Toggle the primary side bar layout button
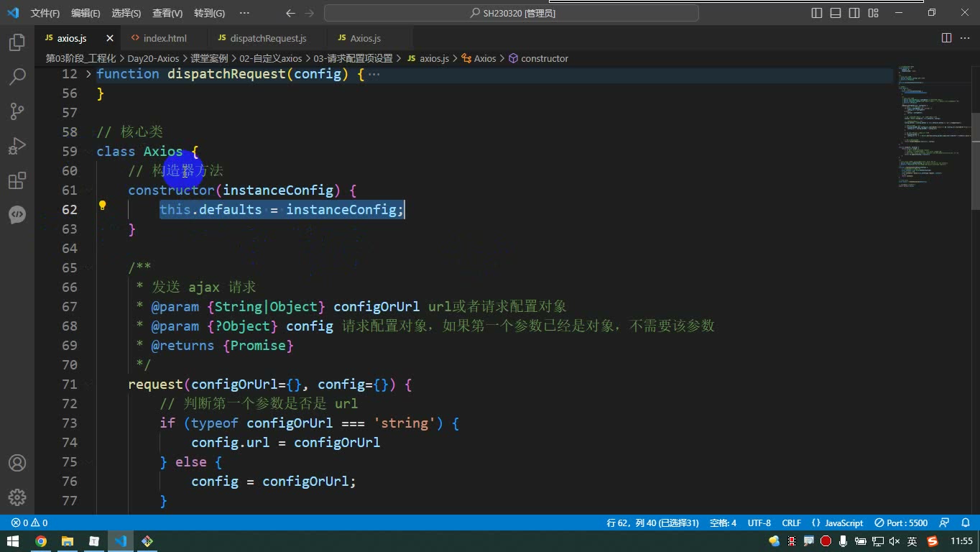Image resolution: width=980 pixels, height=552 pixels. [817, 13]
